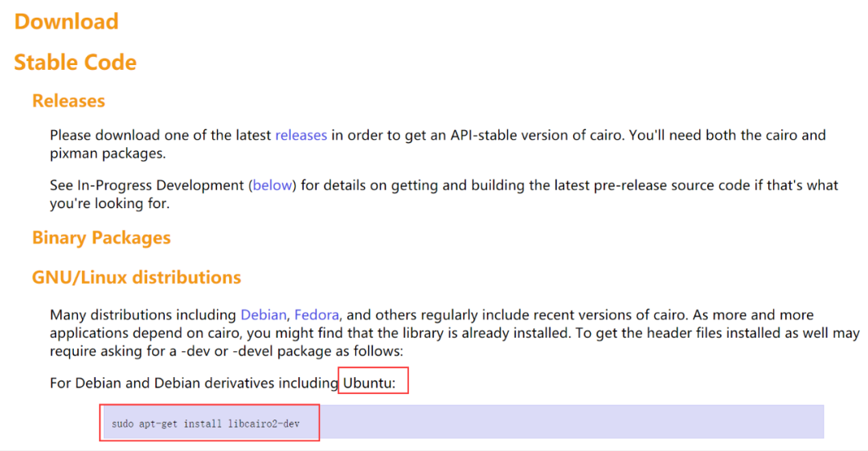The image size is (868, 451).
Task: Click the 'Download' page heading
Action: (x=67, y=22)
